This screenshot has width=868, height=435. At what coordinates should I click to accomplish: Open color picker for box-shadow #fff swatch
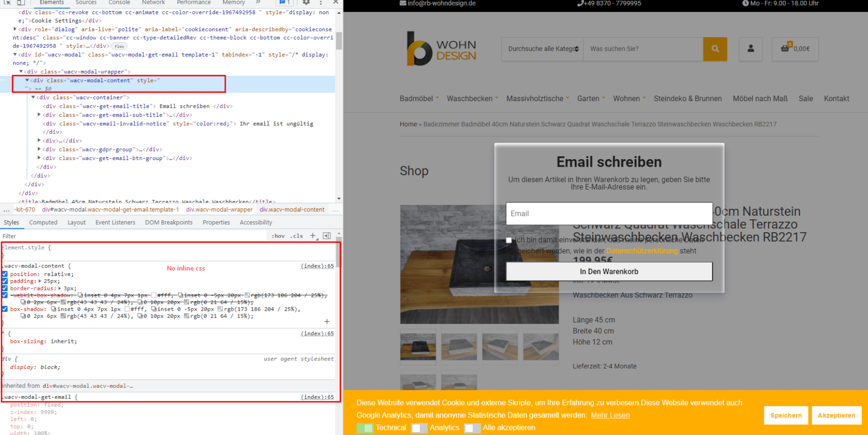point(127,309)
